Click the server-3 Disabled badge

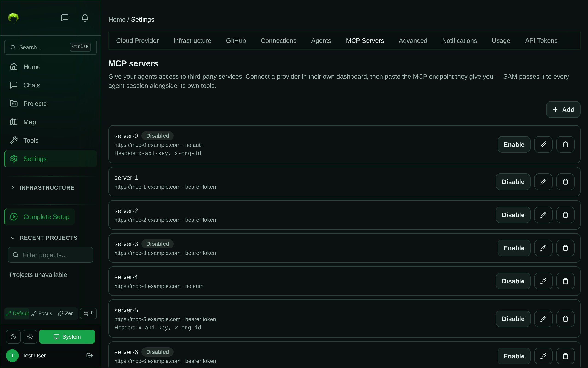point(157,244)
